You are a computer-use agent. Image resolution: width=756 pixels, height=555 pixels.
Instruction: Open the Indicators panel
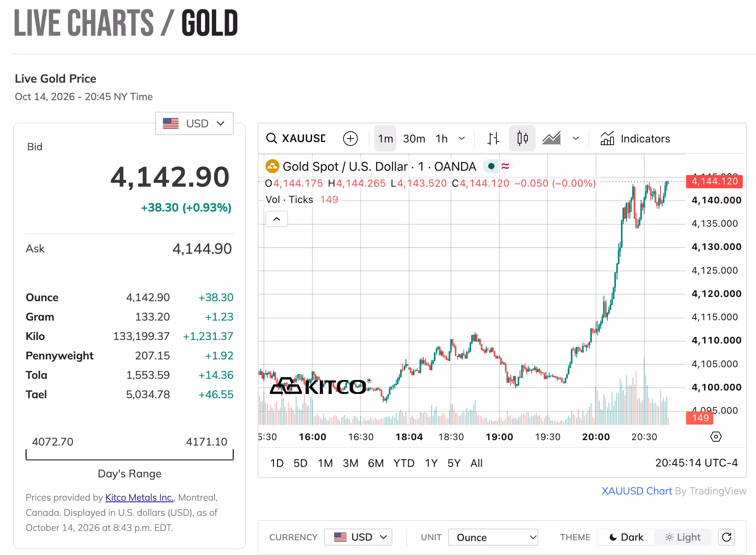pyautogui.click(x=635, y=139)
